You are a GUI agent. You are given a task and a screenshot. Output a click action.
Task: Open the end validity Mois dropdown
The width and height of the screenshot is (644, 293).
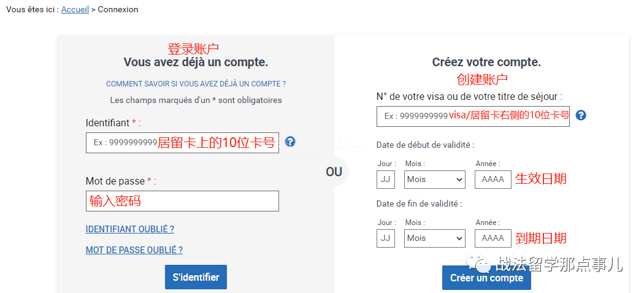[x=434, y=238]
